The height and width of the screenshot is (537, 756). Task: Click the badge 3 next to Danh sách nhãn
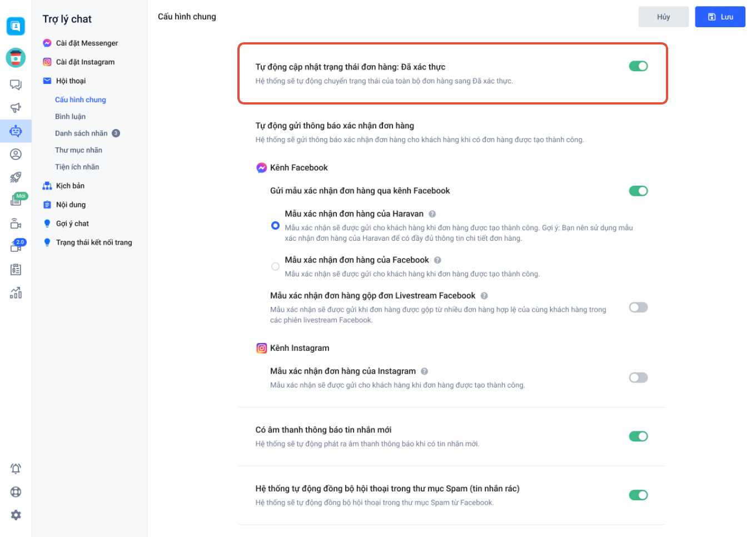[116, 133]
